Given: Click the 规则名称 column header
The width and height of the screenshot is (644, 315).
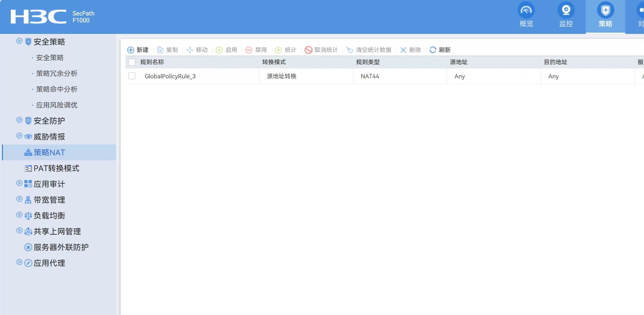Looking at the screenshot, I should [152, 62].
